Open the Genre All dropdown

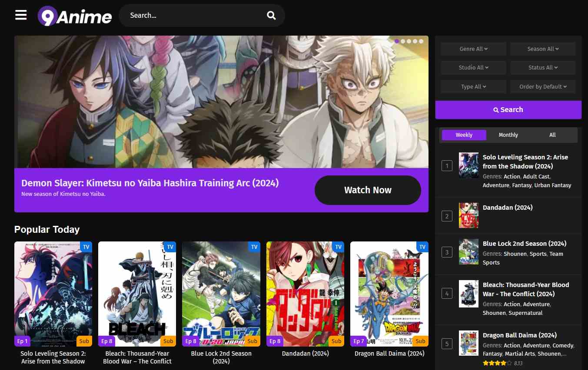pos(473,49)
